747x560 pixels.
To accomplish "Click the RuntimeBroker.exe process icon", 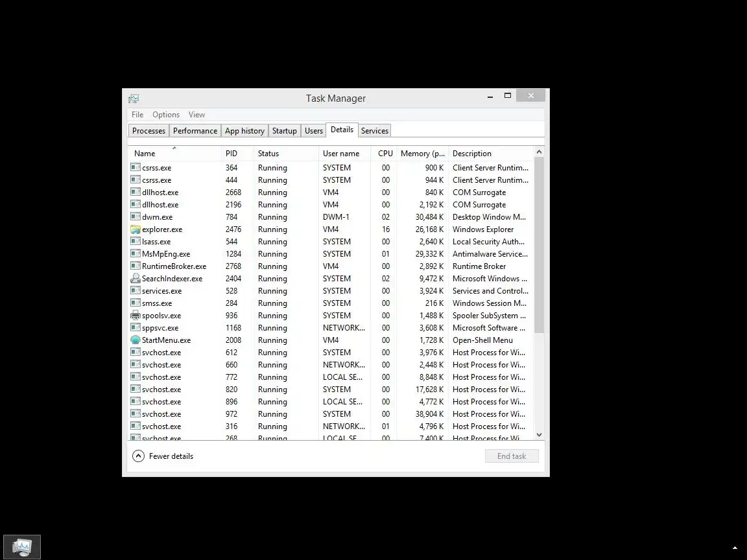I will point(136,266).
